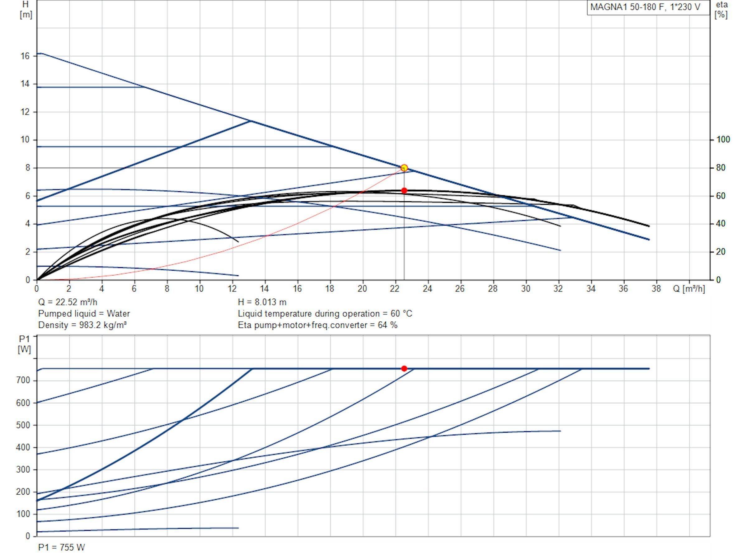
Task: Click the Q [m³/h] axis label
Action: (x=689, y=289)
